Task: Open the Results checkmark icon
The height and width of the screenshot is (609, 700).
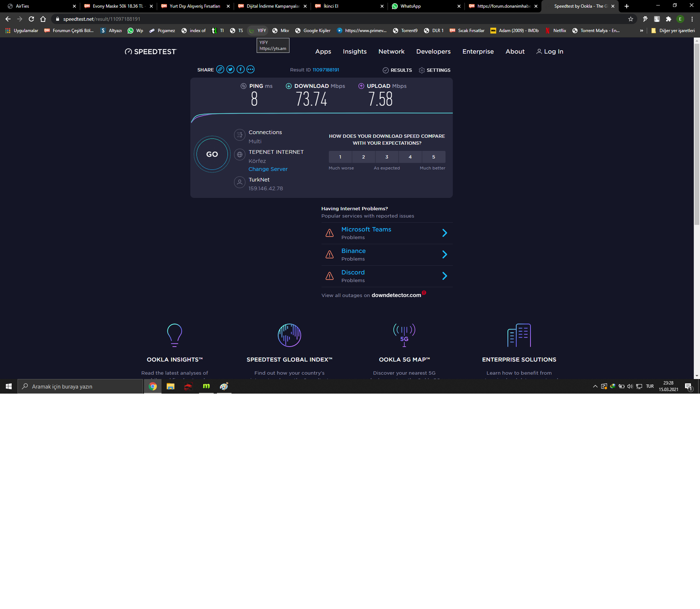Action: point(385,70)
